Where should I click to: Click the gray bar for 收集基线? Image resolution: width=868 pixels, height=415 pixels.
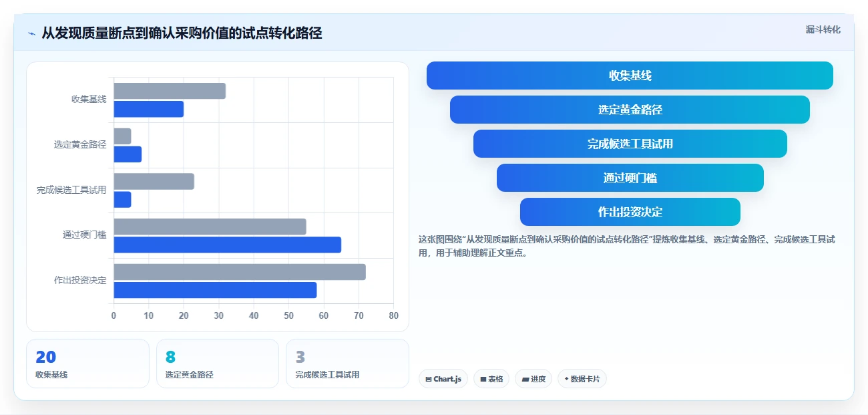pyautogui.click(x=170, y=91)
